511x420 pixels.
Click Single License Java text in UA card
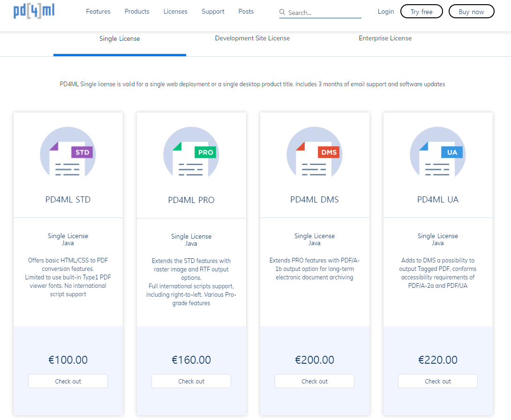[x=438, y=239]
